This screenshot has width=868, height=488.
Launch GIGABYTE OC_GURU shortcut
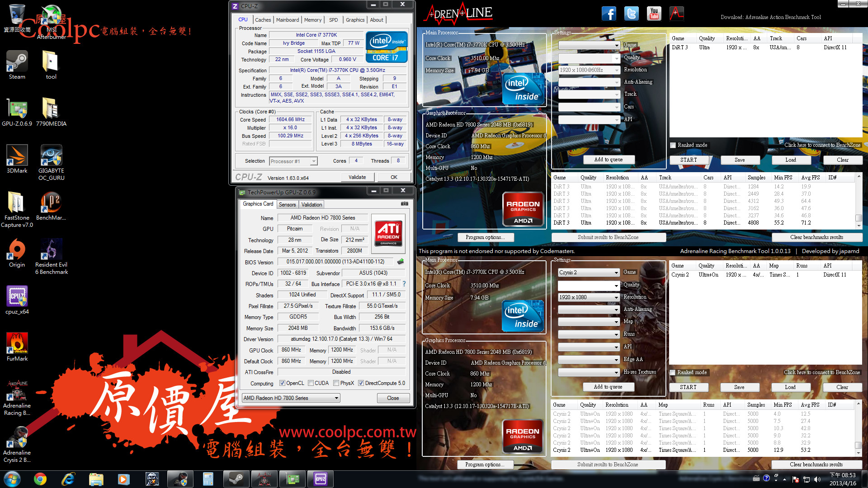51,162
